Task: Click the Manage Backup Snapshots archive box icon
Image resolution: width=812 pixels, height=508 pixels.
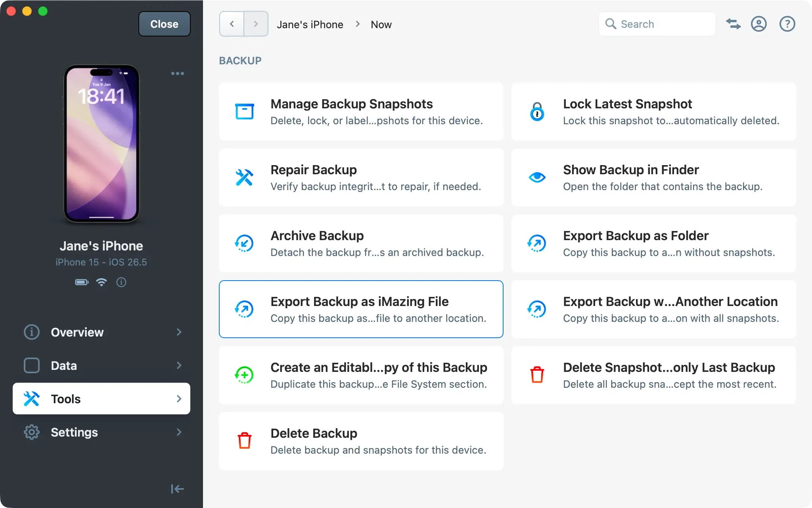Action: [244, 112]
